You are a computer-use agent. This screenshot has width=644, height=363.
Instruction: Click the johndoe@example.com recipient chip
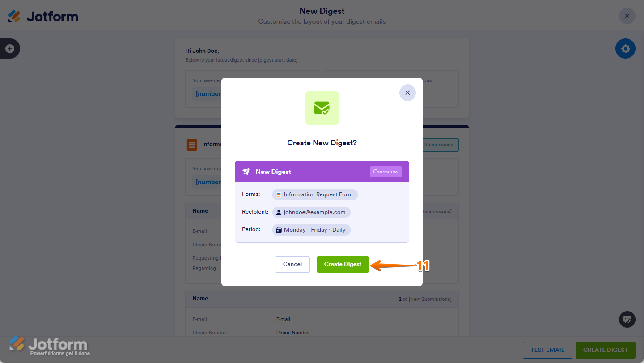pyautogui.click(x=311, y=212)
